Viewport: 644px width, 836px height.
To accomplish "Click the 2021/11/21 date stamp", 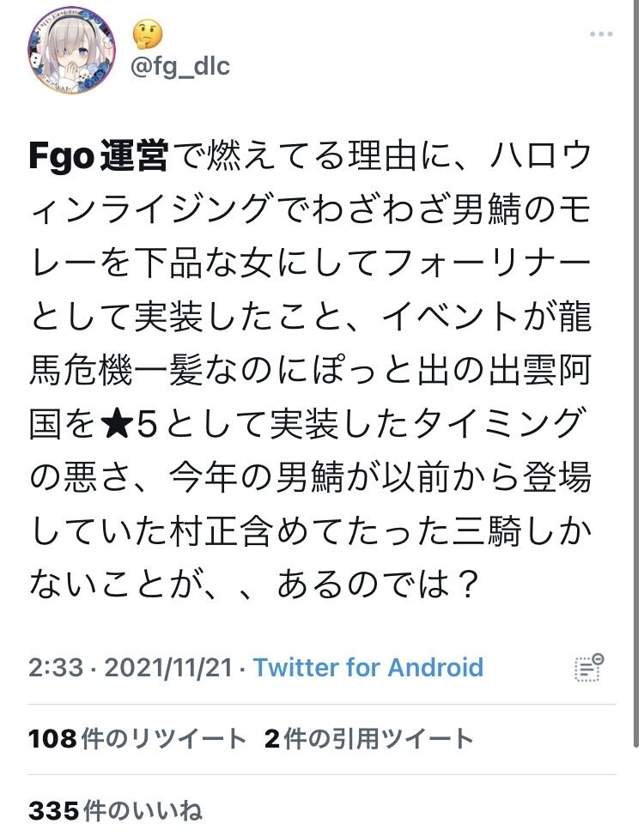I will 168,668.
